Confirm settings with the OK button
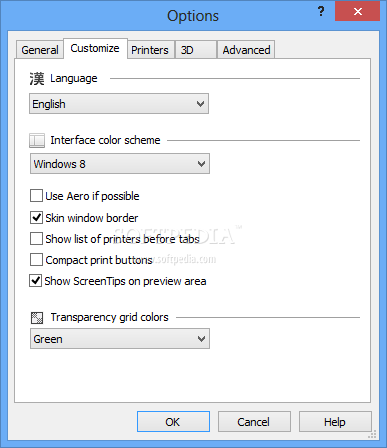Viewport: 387px width, 448px height. pyautogui.click(x=173, y=422)
